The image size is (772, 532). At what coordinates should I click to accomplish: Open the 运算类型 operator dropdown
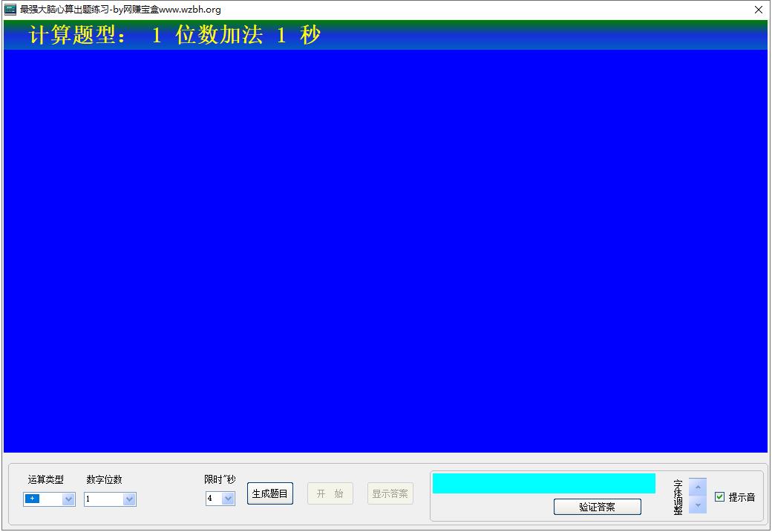[x=68, y=499]
